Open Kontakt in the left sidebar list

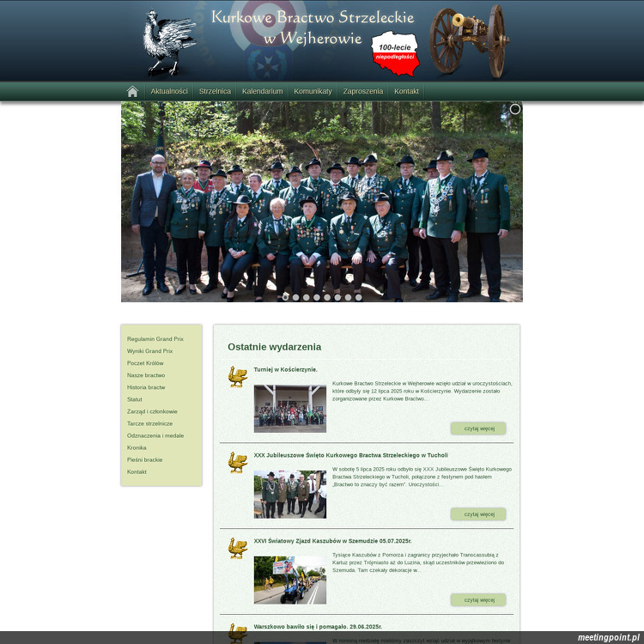coord(137,472)
